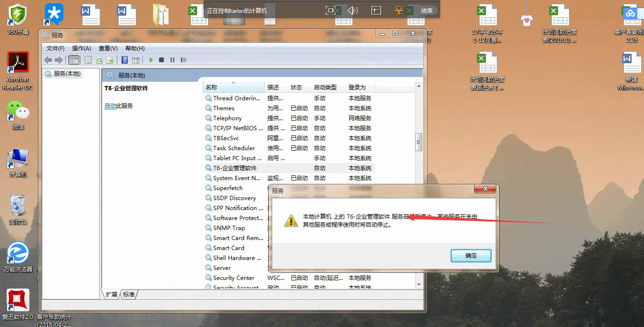Screen dimensions: 644x327
Task: Click the services list vertical scrollbar thumb
Action: click(418, 142)
